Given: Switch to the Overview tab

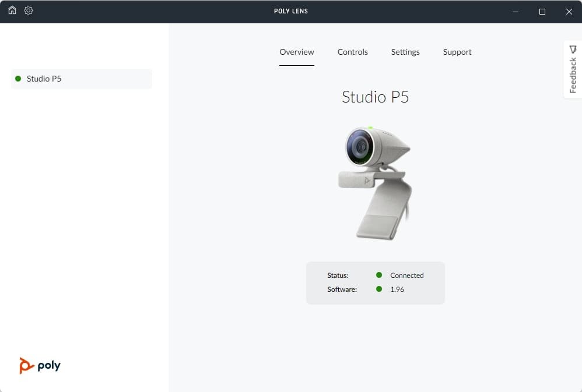Looking at the screenshot, I should pos(297,52).
